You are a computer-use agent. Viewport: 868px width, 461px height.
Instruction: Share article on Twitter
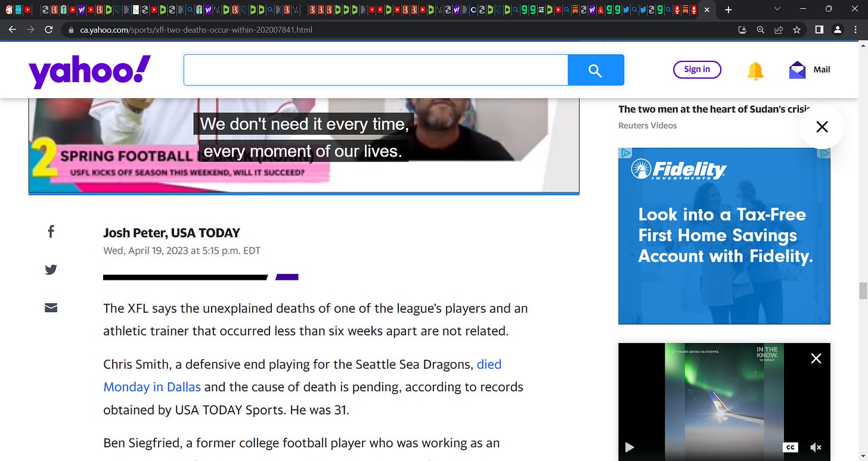[x=51, y=270]
